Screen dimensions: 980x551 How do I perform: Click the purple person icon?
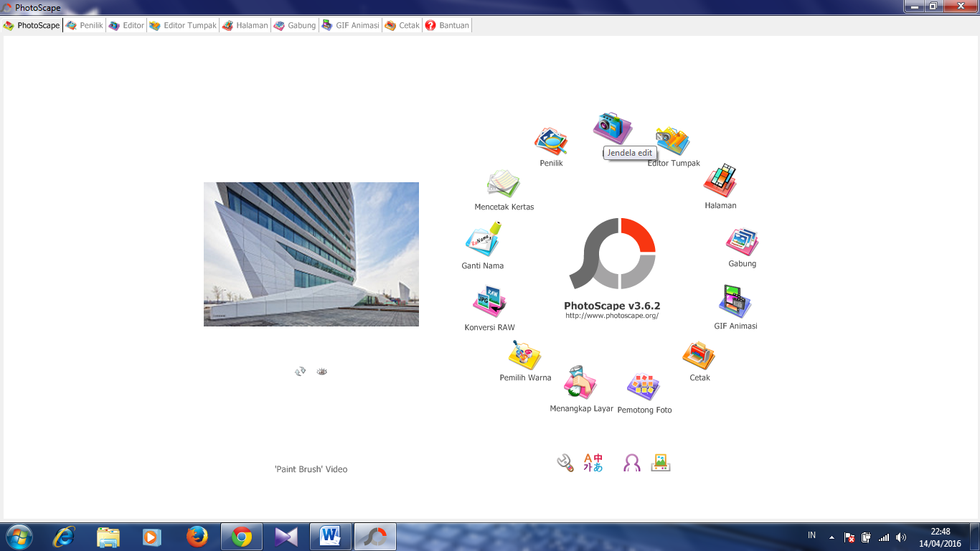coord(632,463)
